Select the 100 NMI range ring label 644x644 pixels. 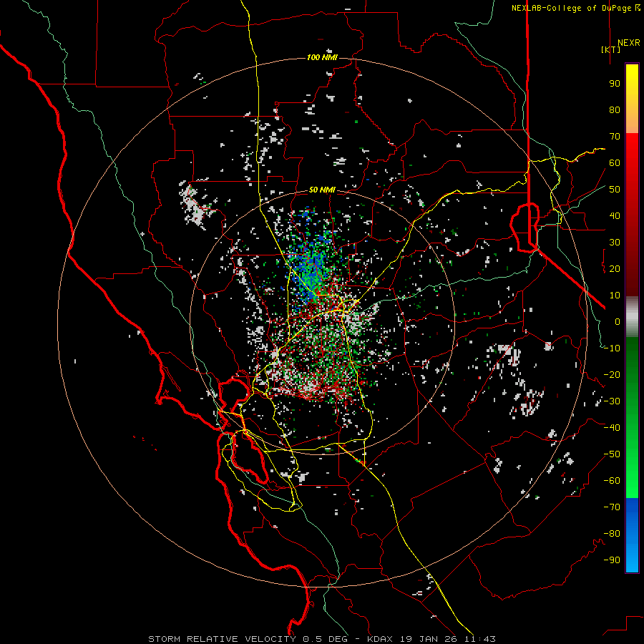pos(323,57)
